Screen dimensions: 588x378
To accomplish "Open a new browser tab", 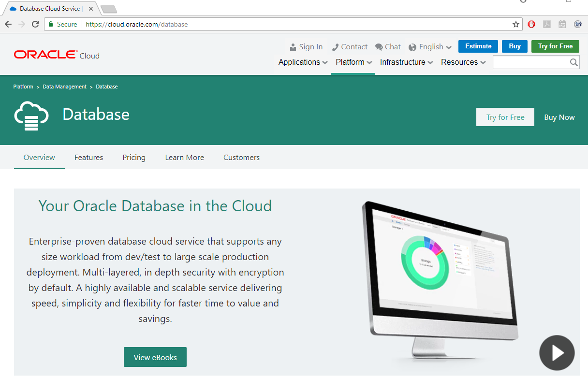I will coord(109,9).
